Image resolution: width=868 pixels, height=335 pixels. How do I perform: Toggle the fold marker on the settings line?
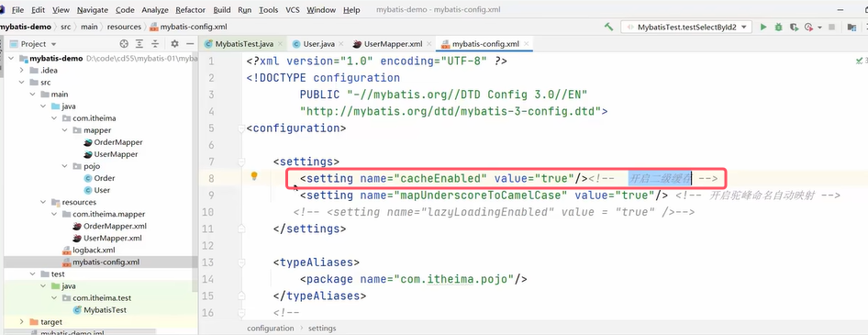[240, 162]
